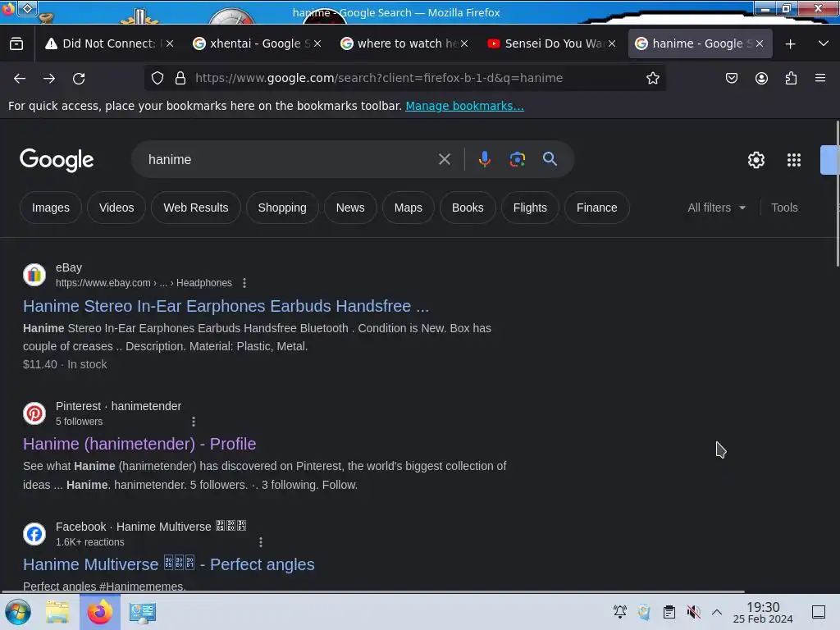Open Google quick settings gear
840x630 pixels.
point(756,160)
